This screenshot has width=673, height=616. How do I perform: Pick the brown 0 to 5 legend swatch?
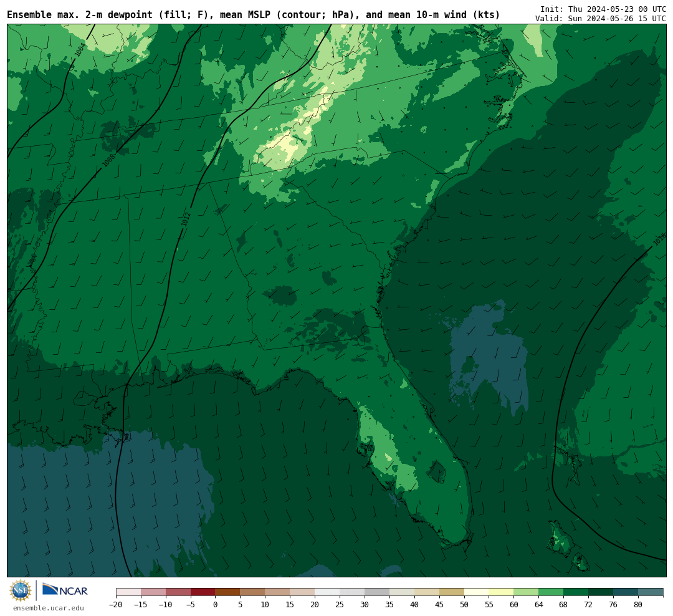click(227, 592)
